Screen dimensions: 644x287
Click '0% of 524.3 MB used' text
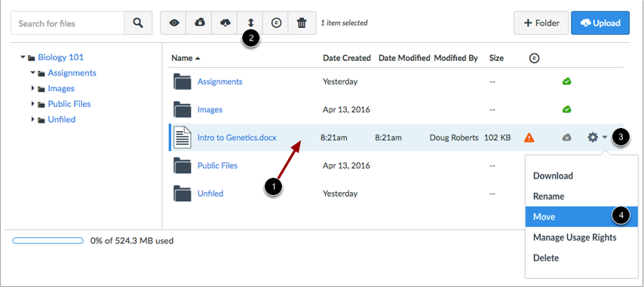coord(132,240)
